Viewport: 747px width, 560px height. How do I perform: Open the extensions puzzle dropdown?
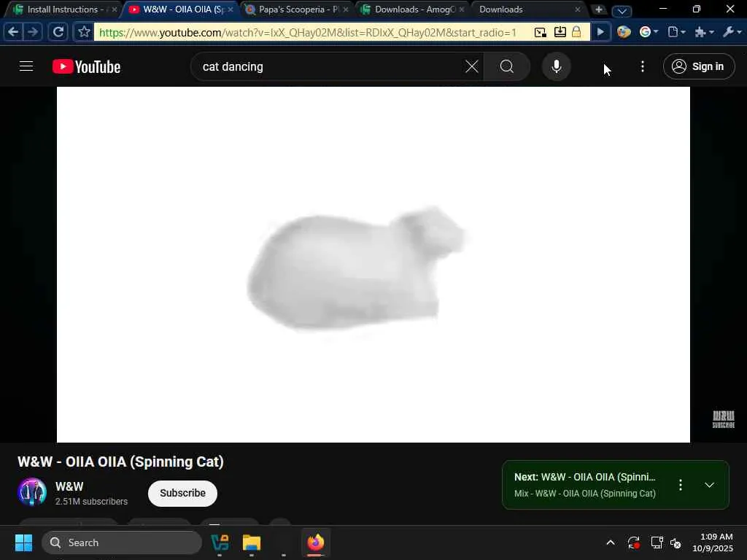(704, 32)
